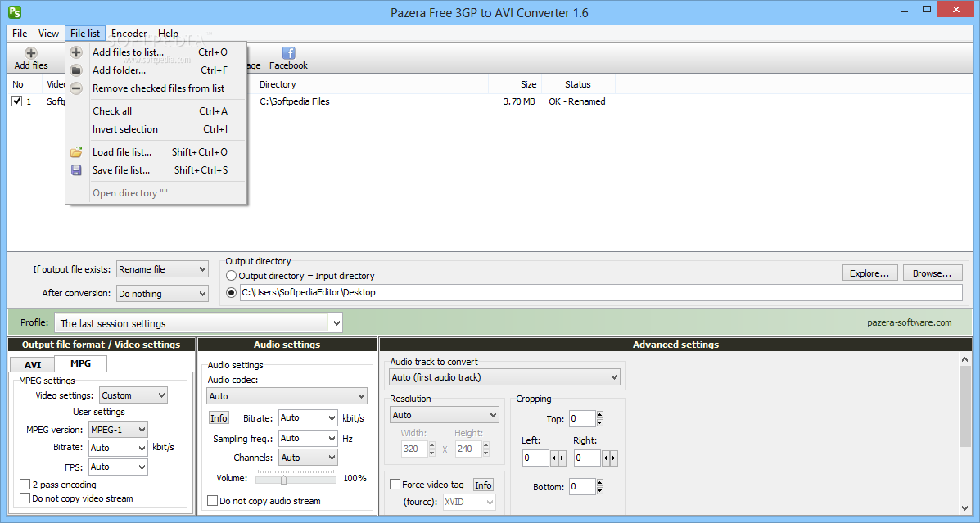The height and width of the screenshot is (523, 980).
Task: Click the "OK - Renamed" status cell
Action: [577, 101]
